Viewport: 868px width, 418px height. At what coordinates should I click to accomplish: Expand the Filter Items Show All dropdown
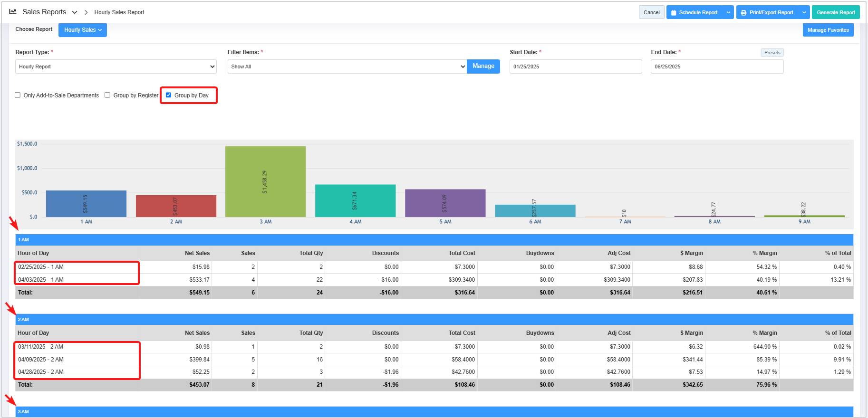click(347, 66)
